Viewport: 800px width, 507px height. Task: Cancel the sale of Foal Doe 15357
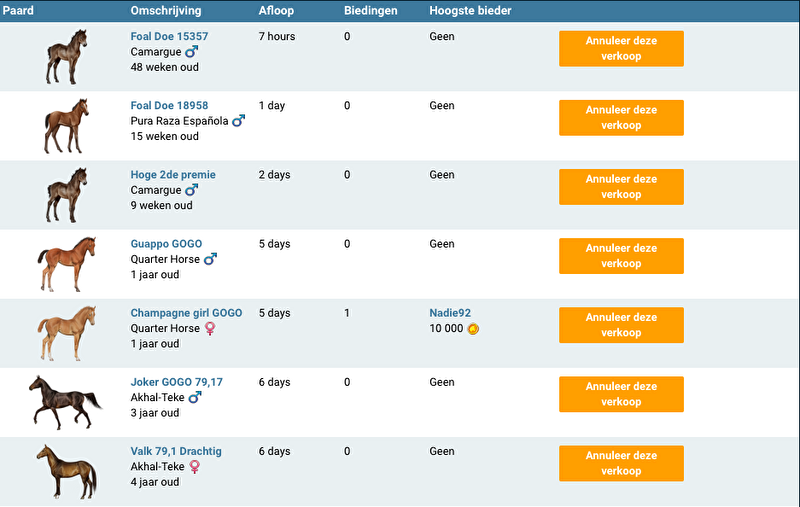(x=621, y=48)
